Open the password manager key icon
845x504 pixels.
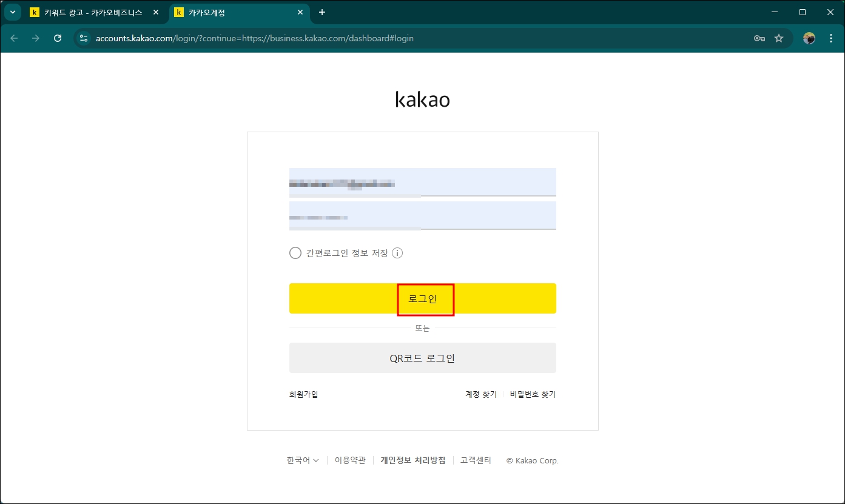(759, 38)
